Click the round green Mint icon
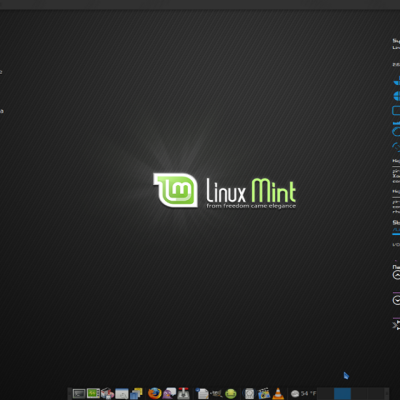Screen dimensions: 400x400 click(231, 394)
